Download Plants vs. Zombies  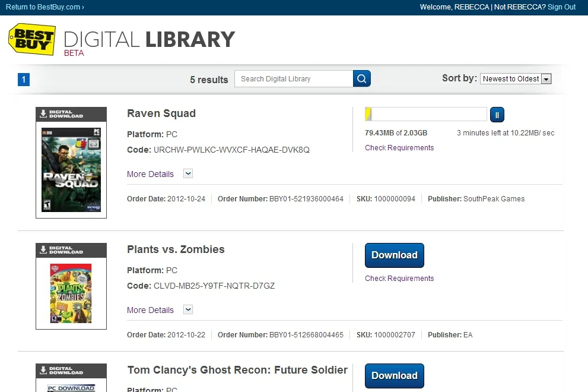point(395,255)
